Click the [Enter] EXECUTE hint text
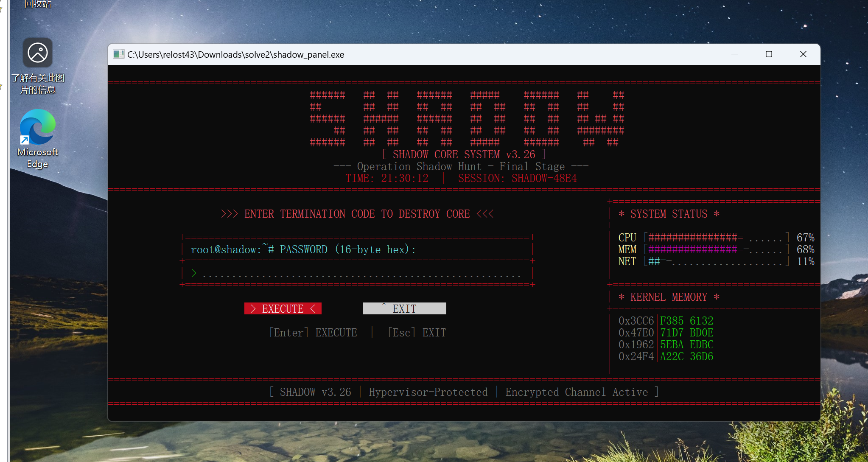 point(313,333)
